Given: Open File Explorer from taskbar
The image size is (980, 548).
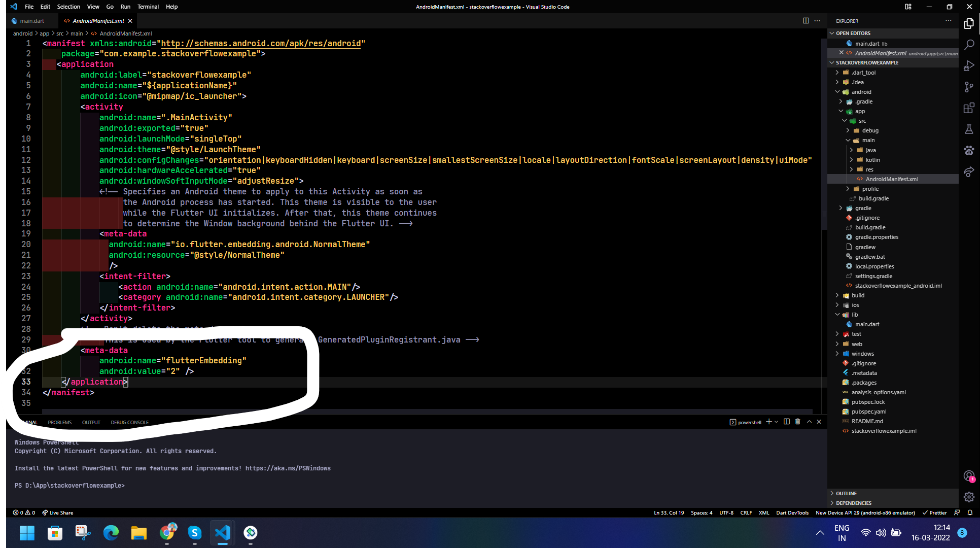Looking at the screenshot, I should (x=138, y=533).
